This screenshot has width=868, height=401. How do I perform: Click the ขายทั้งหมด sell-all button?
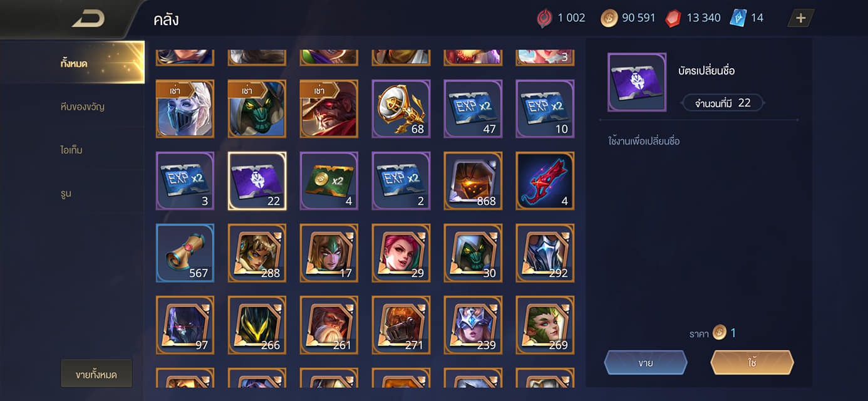click(96, 375)
